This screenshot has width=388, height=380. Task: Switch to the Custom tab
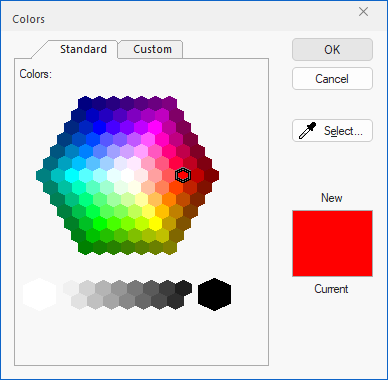tap(152, 49)
